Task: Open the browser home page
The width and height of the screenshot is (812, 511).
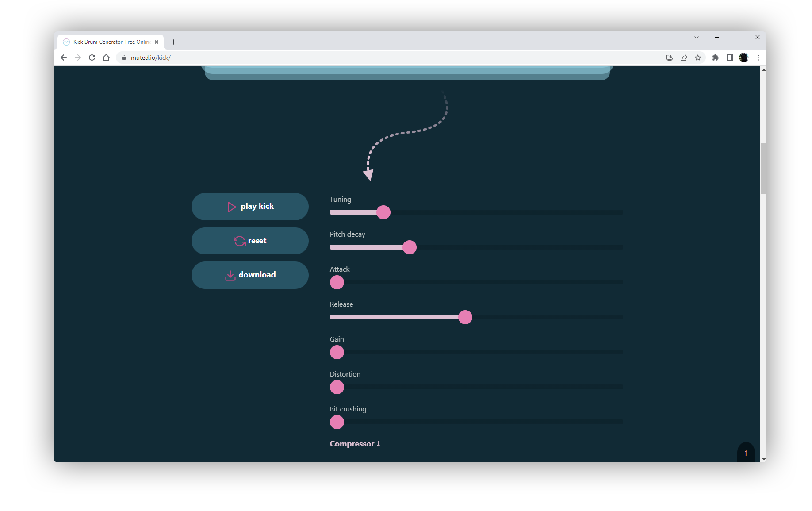Action: [106, 58]
